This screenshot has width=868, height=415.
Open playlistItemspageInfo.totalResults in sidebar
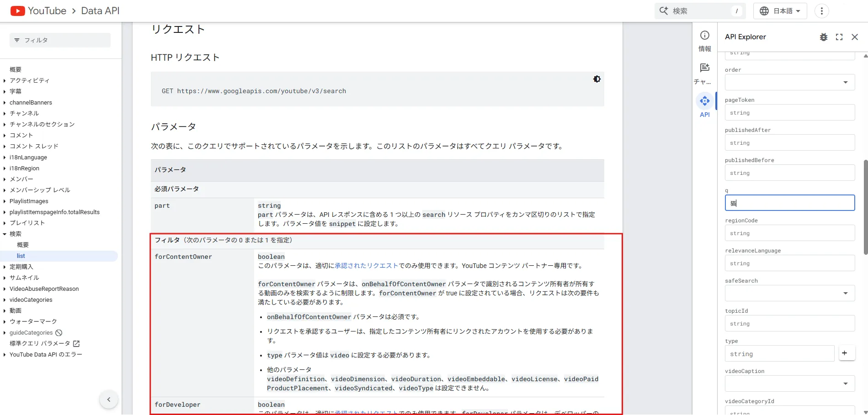click(x=54, y=212)
